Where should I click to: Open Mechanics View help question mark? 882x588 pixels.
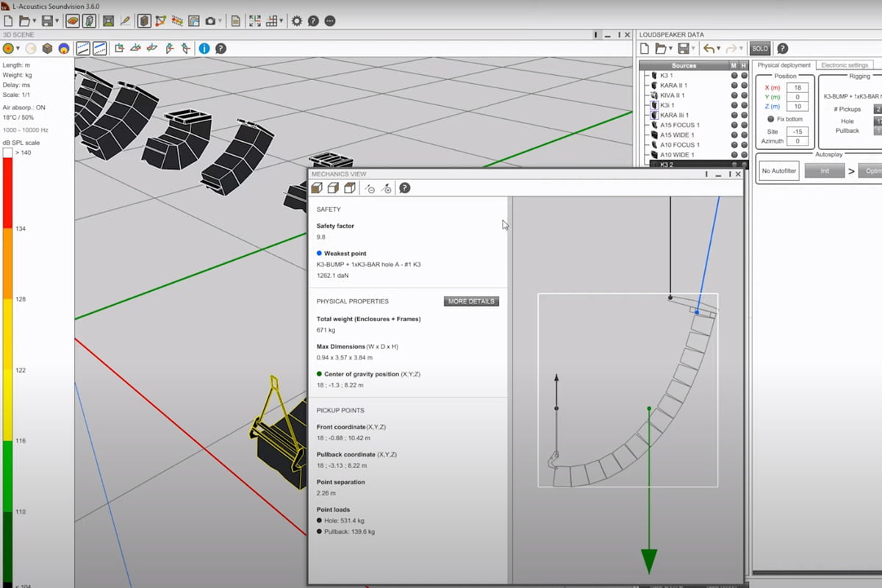(404, 188)
